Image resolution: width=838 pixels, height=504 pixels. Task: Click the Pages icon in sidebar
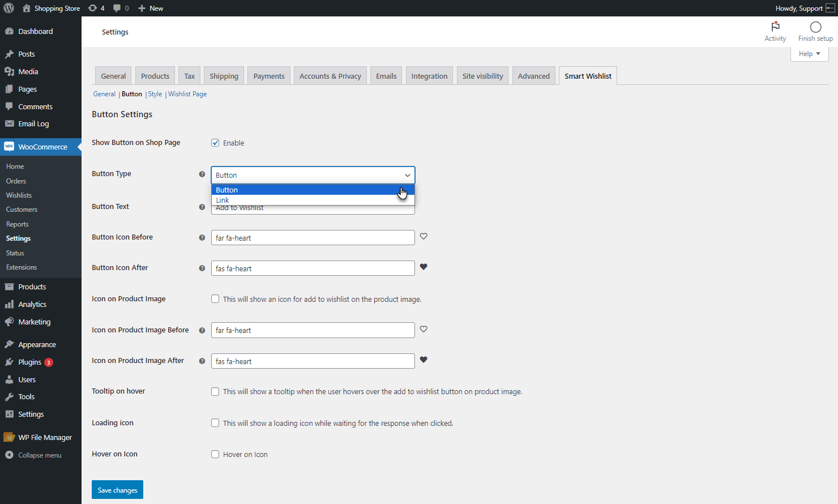pos(9,89)
